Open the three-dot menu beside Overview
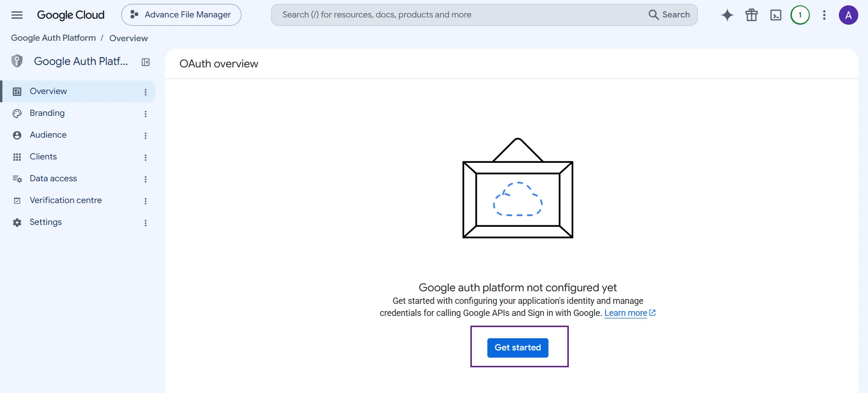This screenshot has width=868, height=393. click(145, 92)
